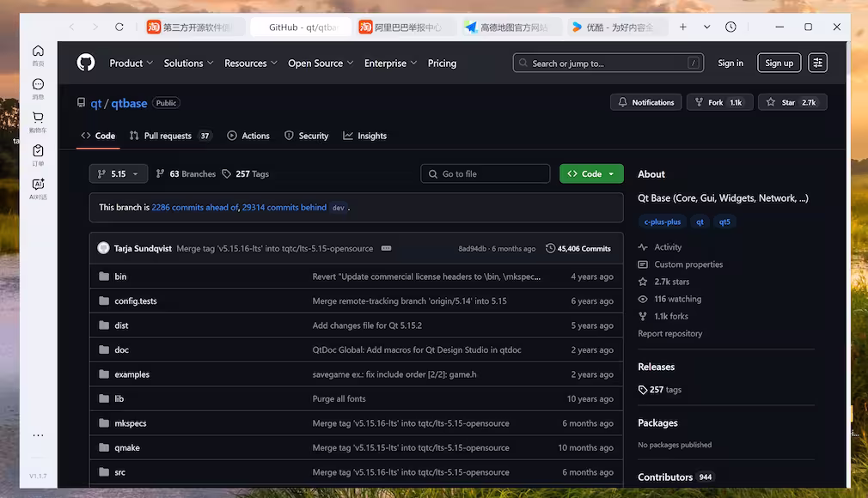Viewport: 868px width, 498px height.
Task: Open the browser history clock icon
Action: tap(730, 27)
